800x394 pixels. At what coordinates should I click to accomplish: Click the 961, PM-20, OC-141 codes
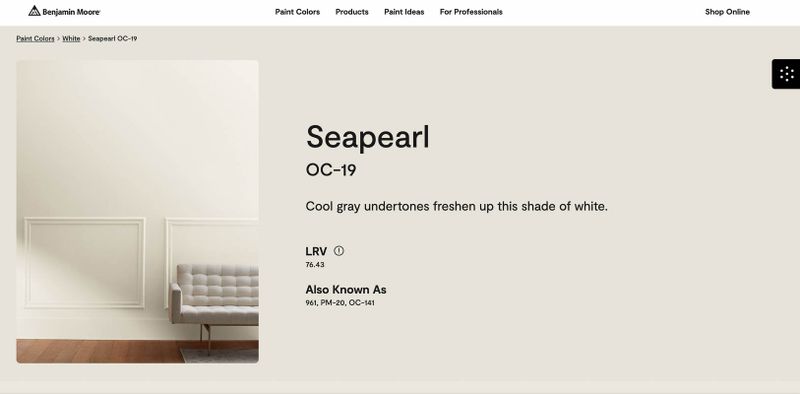tap(340, 303)
